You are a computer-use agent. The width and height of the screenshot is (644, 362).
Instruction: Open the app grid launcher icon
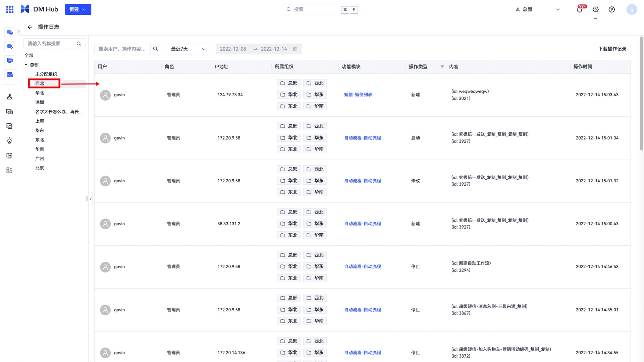[10, 9]
